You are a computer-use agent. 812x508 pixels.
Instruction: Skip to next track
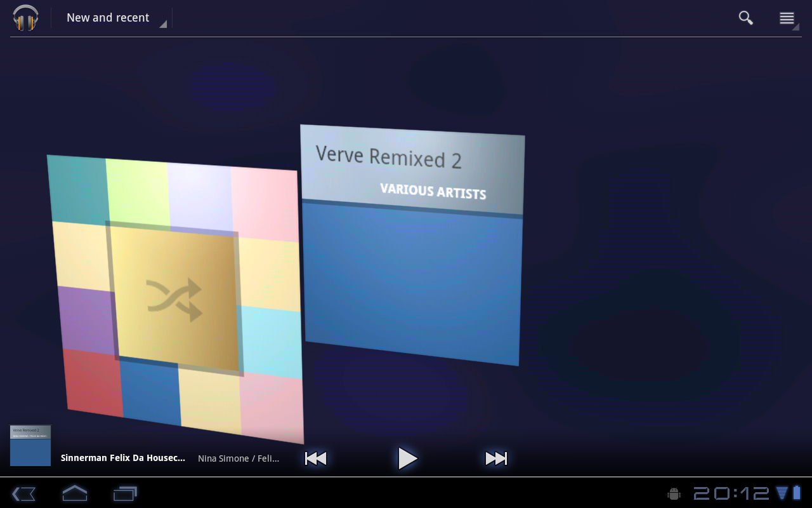tap(496, 458)
